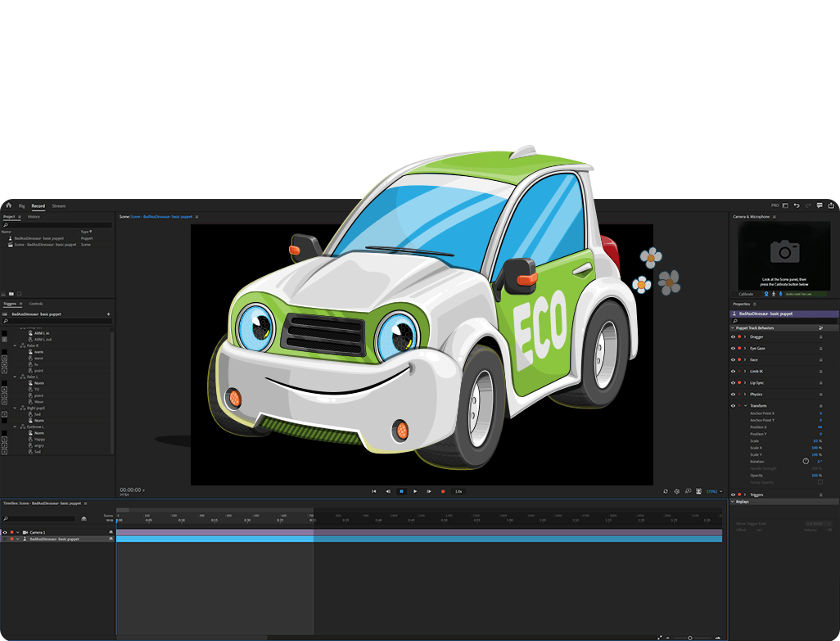Open the Controls panel tab
The width and height of the screenshot is (840, 641).
[x=36, y=304]
